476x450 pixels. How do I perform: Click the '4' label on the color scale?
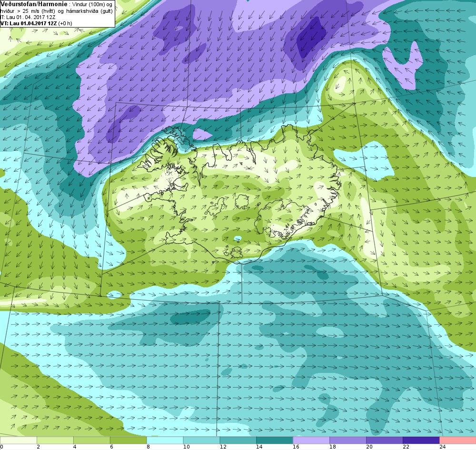pos(75,447)
